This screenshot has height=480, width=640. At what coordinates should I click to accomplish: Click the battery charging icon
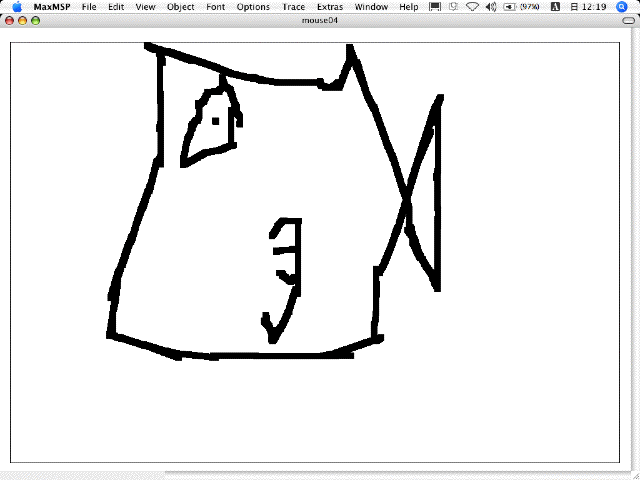(509, 7)
